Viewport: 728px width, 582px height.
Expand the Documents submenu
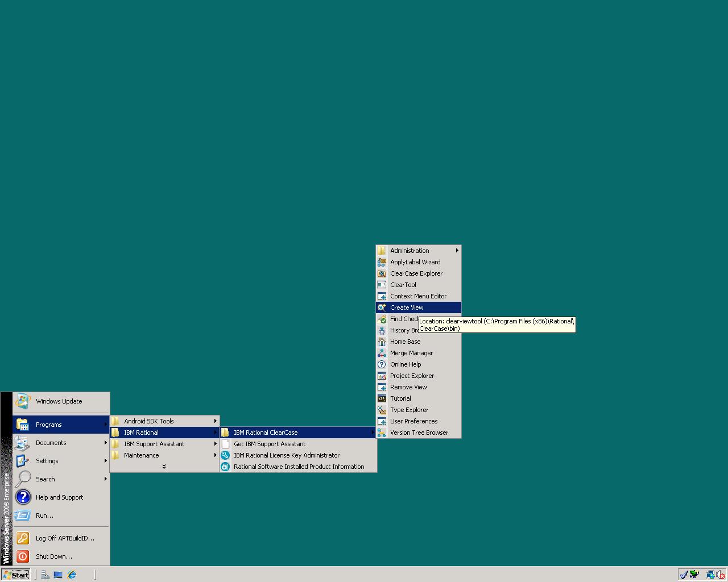click(61, 443)
